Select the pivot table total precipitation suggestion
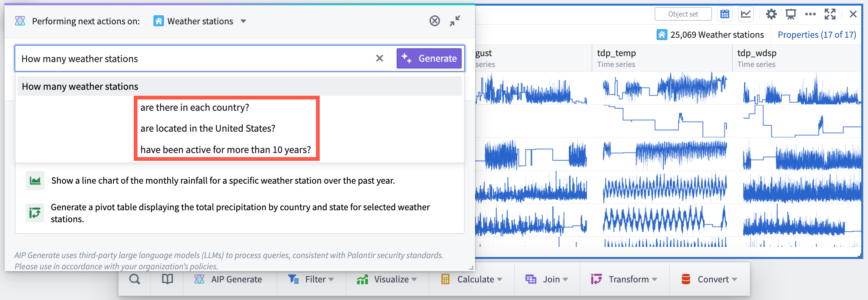Image resolution: width=868 pixels, height=300 pixels. click(239, 213)
